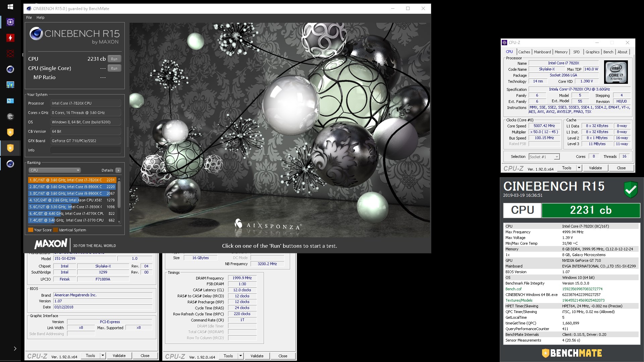Click Tools button in CPU-Z memory window

click(228, 356)
